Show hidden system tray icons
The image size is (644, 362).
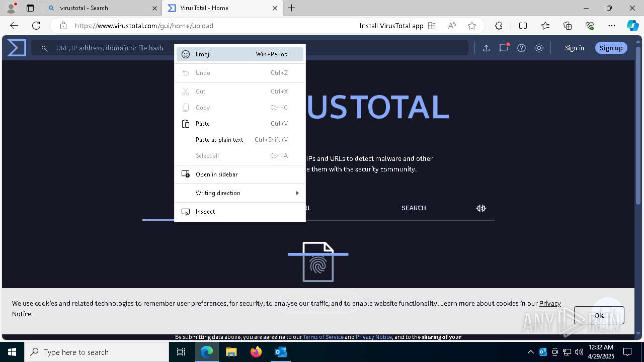(531, 352)
